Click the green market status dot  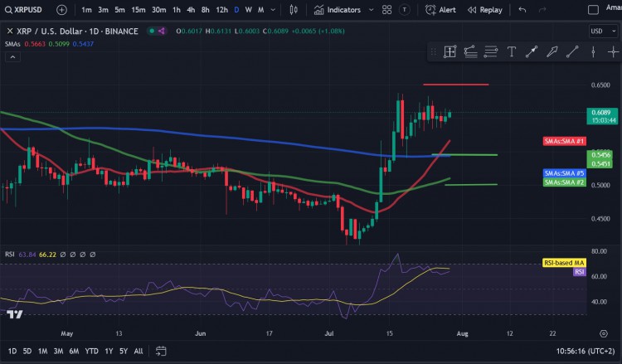[x=152, y=31]
